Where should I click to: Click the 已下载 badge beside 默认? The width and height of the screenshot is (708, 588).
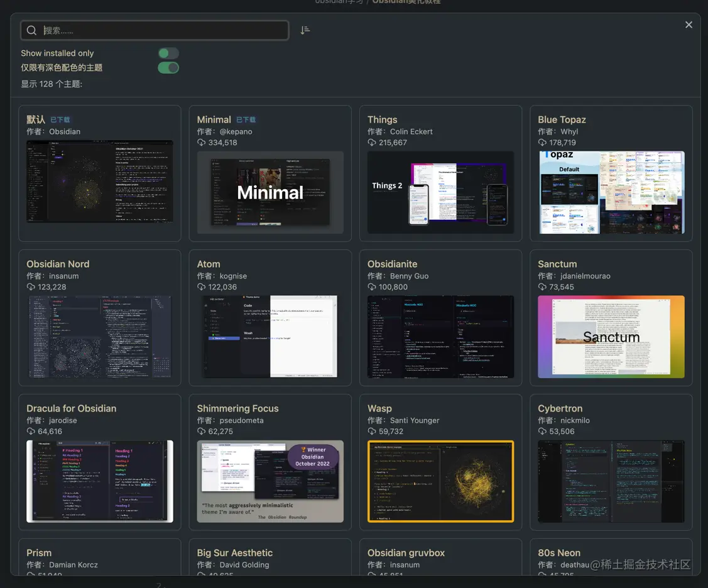[60, 120]
